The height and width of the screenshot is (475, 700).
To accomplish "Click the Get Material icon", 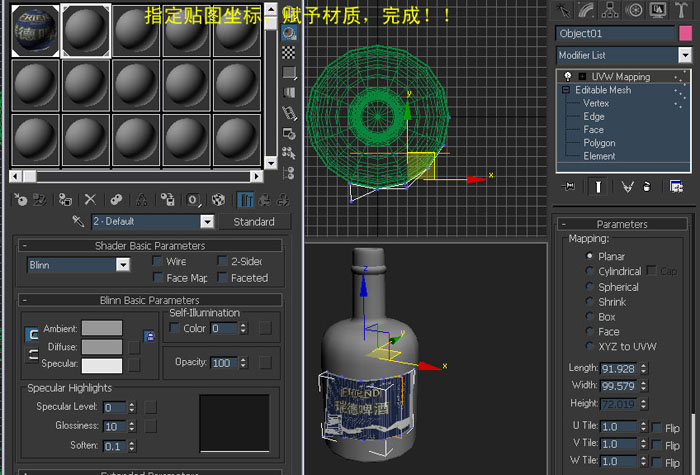I will [21, 200].
